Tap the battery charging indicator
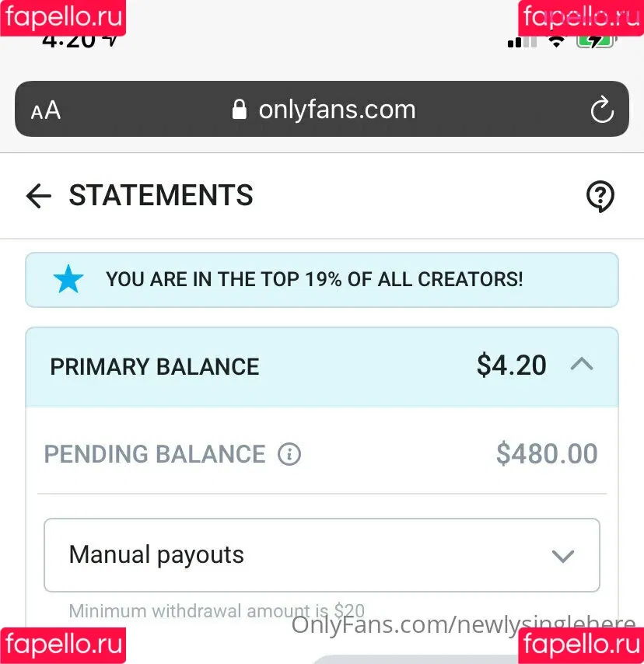644x664 pixels. 596,41
